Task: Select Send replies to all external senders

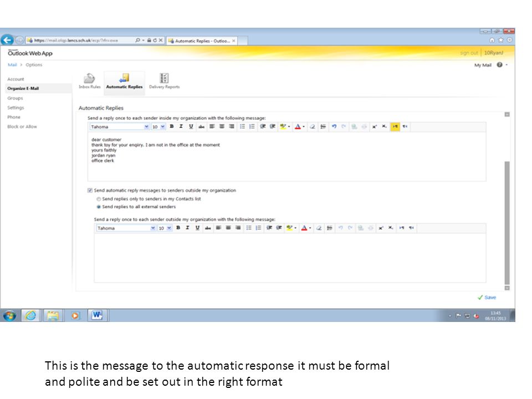Action: click(99, 207)
